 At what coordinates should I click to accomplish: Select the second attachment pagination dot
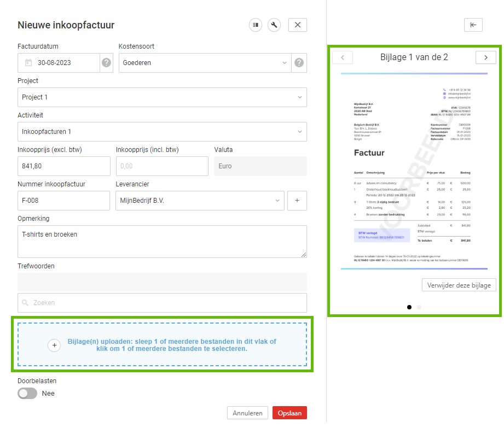tap(419, 307)
